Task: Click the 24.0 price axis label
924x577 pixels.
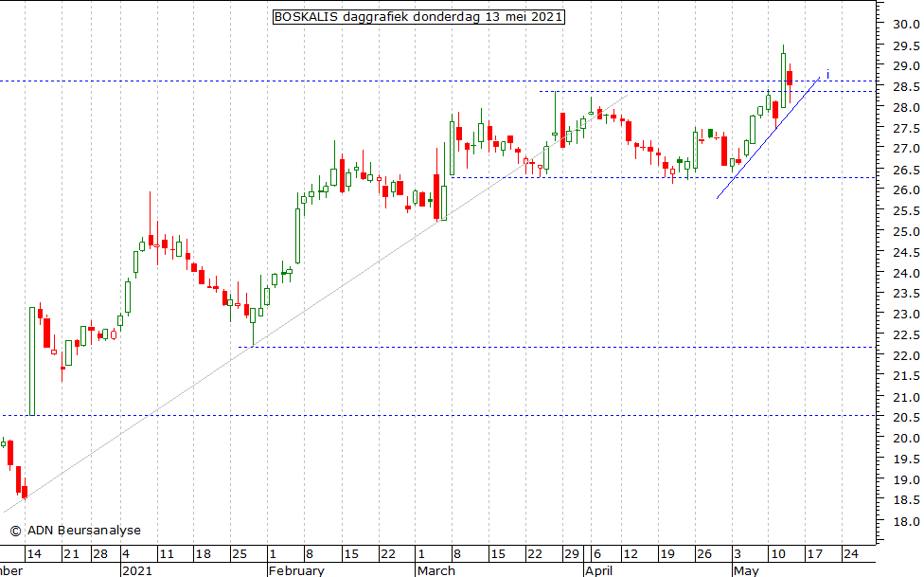Action: pyautogui.click(x=906, y=274)
